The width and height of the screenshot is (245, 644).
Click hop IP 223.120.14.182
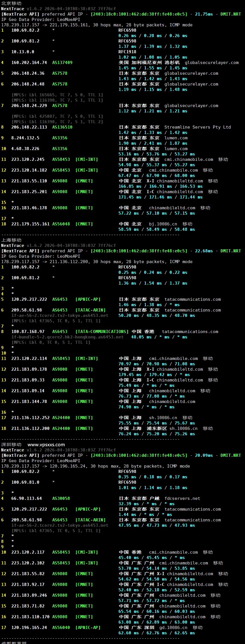(x=29, y=170)
